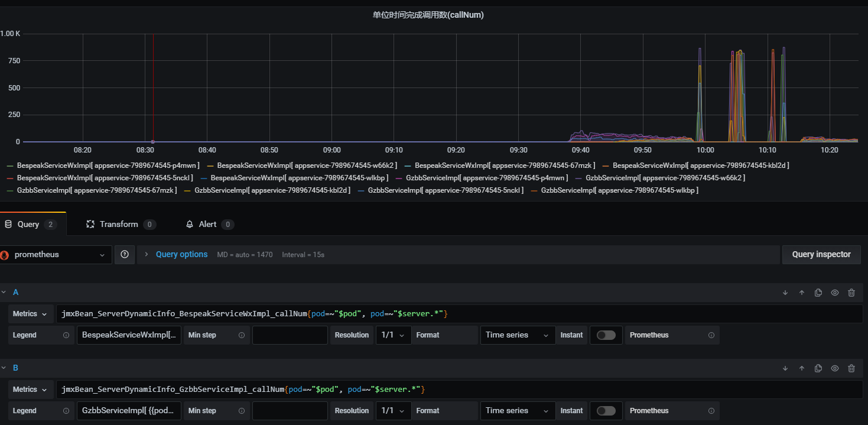This screenshot has height=425, width=868.
Task: Toggle legend series BespeakServiceWxImpl 67mzk
Action: tap(505, 166)
